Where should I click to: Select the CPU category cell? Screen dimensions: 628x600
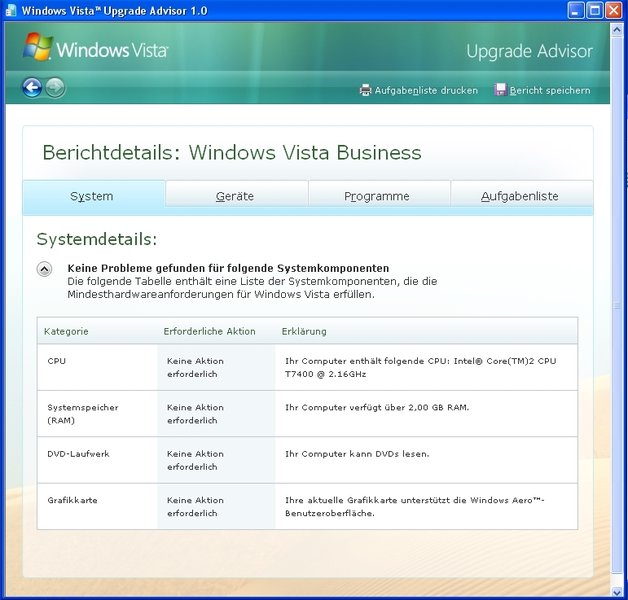[97, 367]
